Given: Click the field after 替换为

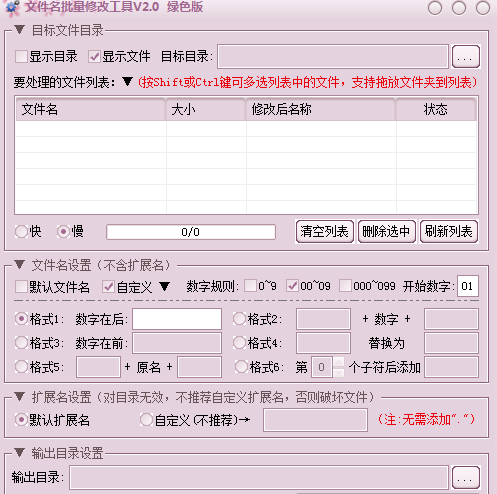Looking at the screenshot, I should coord(451,343).
